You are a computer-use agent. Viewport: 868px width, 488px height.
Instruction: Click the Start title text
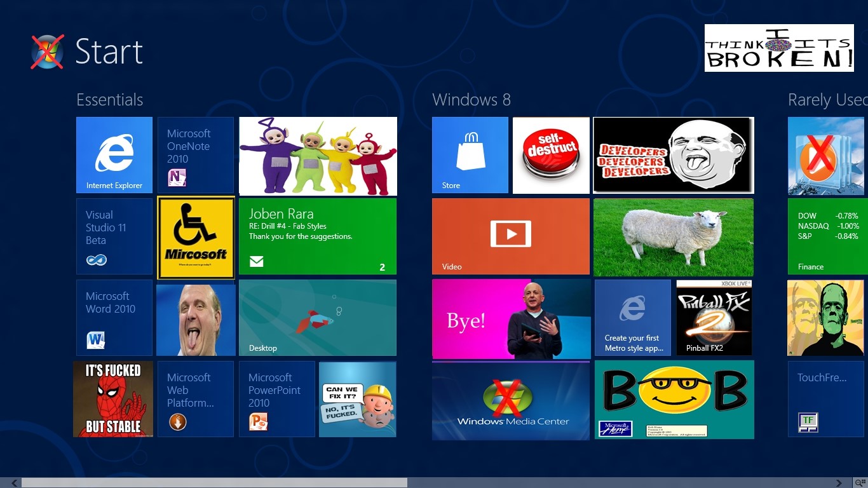[x=109, y=51]
